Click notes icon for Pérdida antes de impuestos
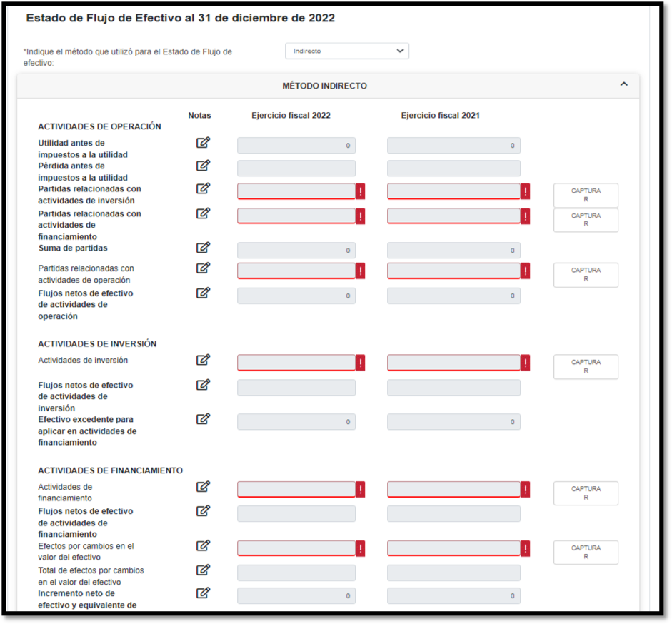 (x=204, y=166)
